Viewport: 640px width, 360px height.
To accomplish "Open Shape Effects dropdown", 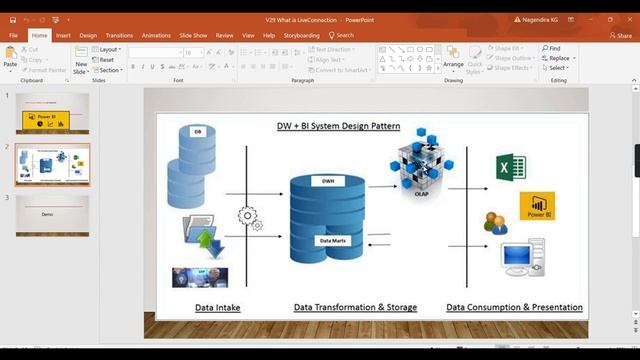I will pyautogui.click(x=510, y=68).
